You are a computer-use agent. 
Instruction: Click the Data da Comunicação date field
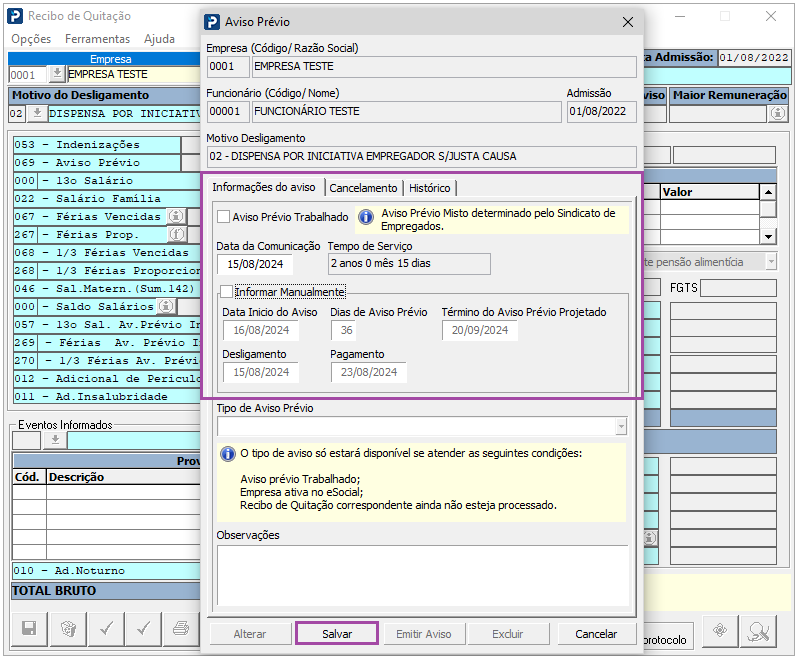(x=255, y=264)
